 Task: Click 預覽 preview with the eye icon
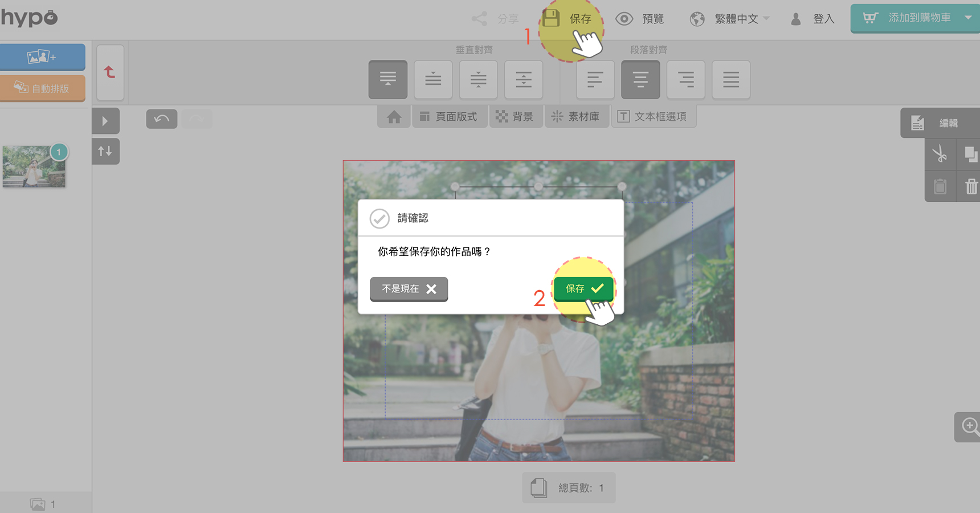tap(640, 19)
